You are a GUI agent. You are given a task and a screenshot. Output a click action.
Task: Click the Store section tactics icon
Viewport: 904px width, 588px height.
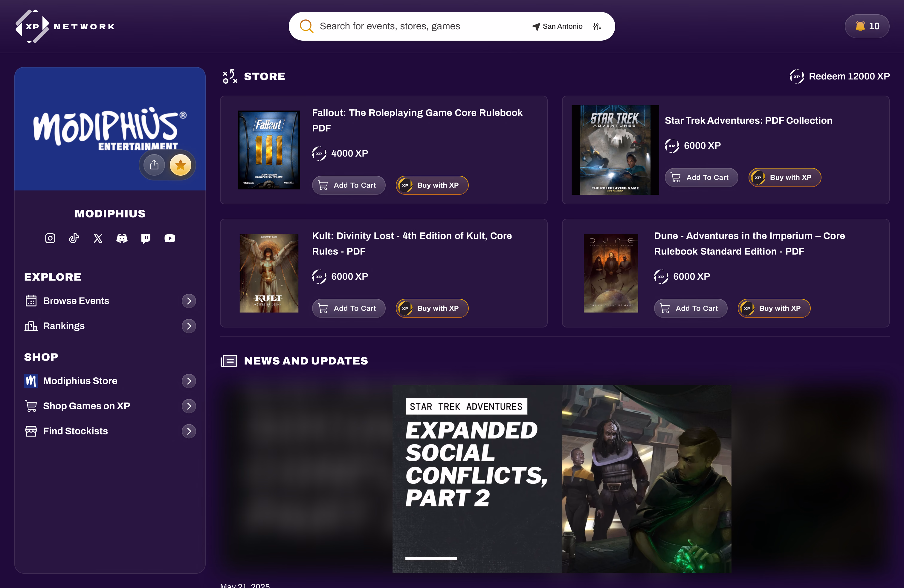(x=230, y=76)
